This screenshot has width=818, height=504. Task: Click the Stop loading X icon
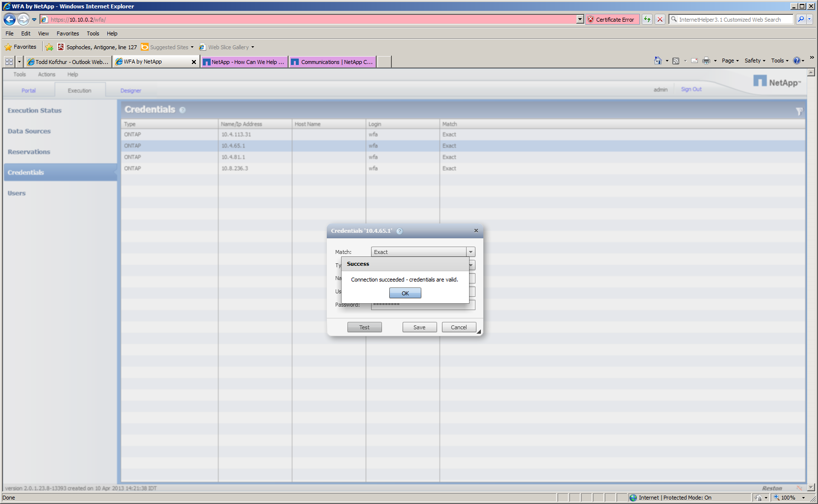[x=660, y=20]
